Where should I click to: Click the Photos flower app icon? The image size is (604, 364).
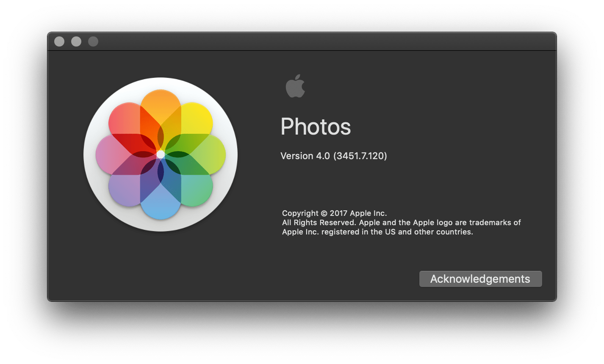161,154
